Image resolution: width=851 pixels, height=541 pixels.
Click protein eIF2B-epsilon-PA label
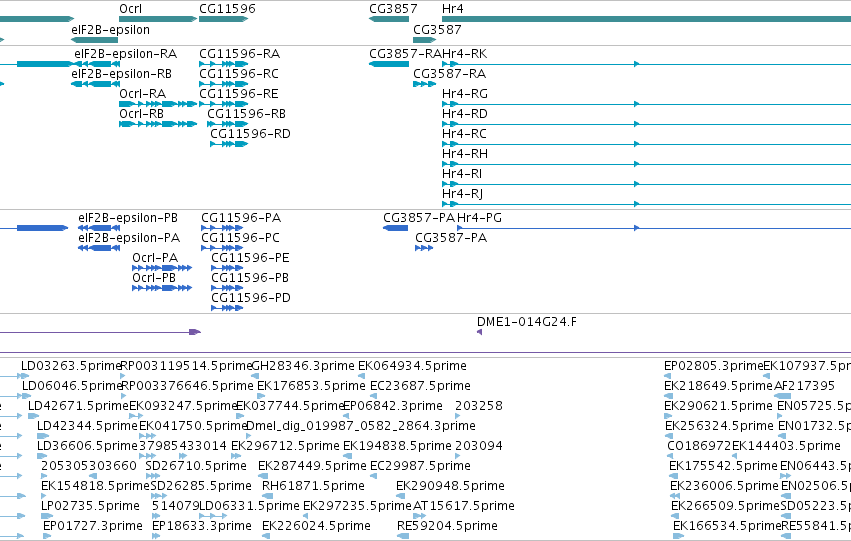pyautogui.click(x=129, y=238)
